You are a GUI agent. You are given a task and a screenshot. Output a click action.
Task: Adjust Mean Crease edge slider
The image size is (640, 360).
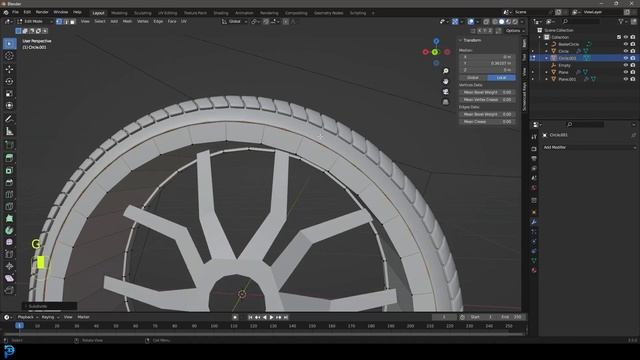click(487, 122)
